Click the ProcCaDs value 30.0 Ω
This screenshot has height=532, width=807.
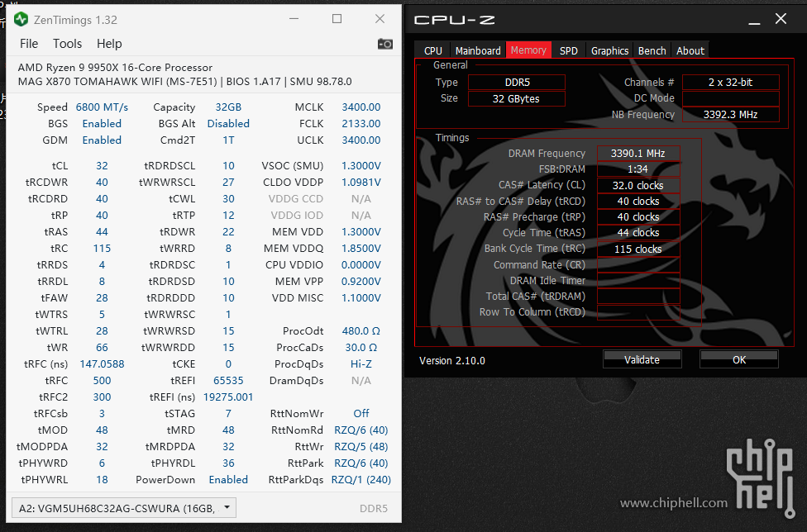361,348
